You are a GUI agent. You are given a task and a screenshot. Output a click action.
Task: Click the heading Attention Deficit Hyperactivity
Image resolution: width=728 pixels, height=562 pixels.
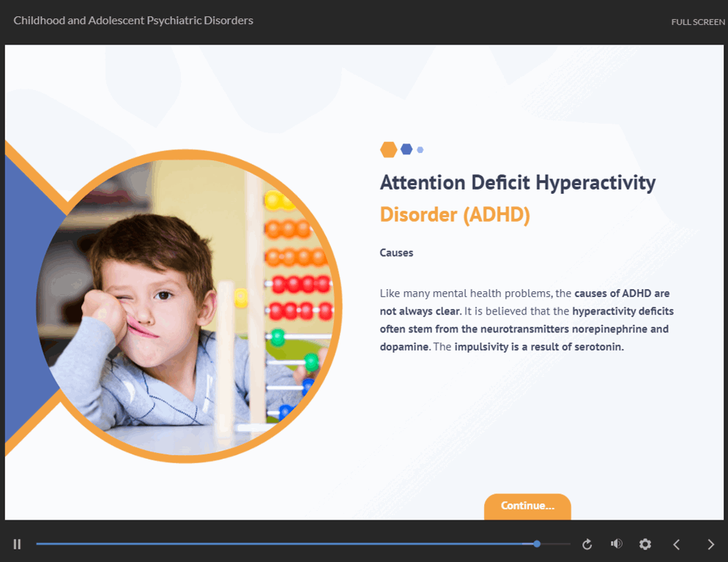point(518,183)
